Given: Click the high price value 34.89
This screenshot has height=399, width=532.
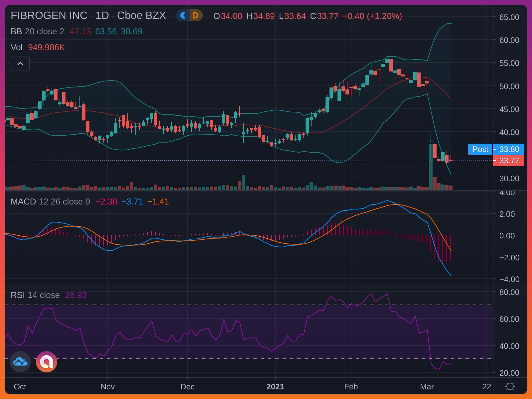Looking at the screenshot, I should coord(264,16).
